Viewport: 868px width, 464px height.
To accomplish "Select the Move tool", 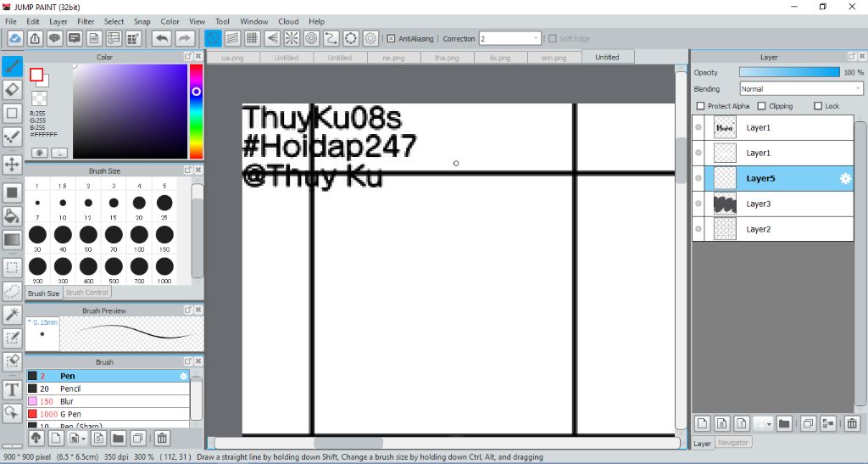I will (12, 165).
